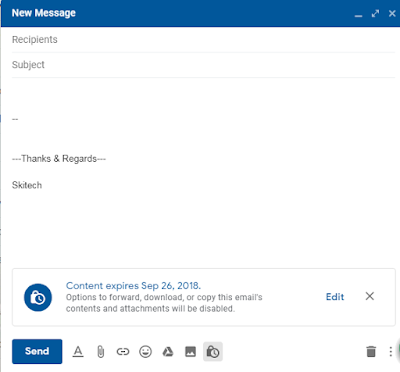
Task: Insert link into message
Action: click(123, 352)
